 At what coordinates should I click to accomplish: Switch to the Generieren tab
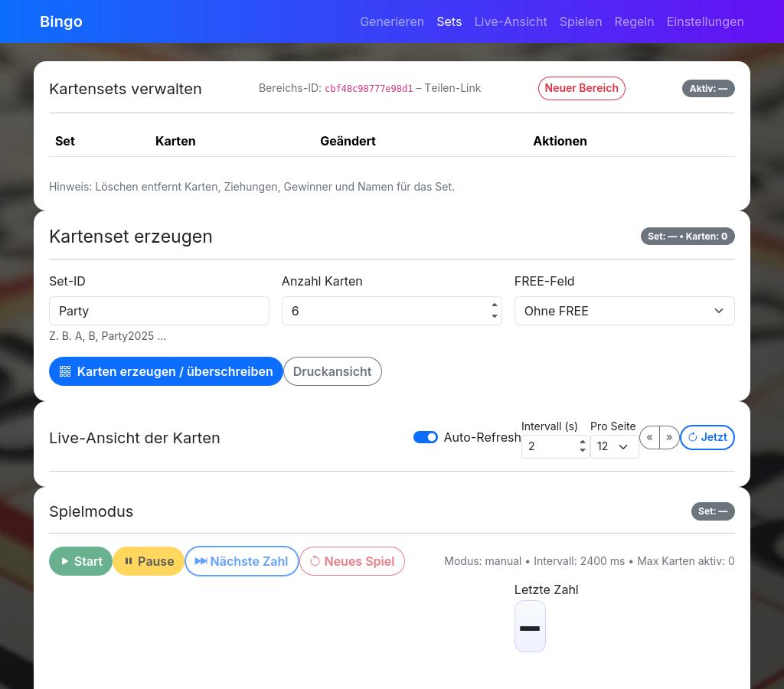[392, 21]
